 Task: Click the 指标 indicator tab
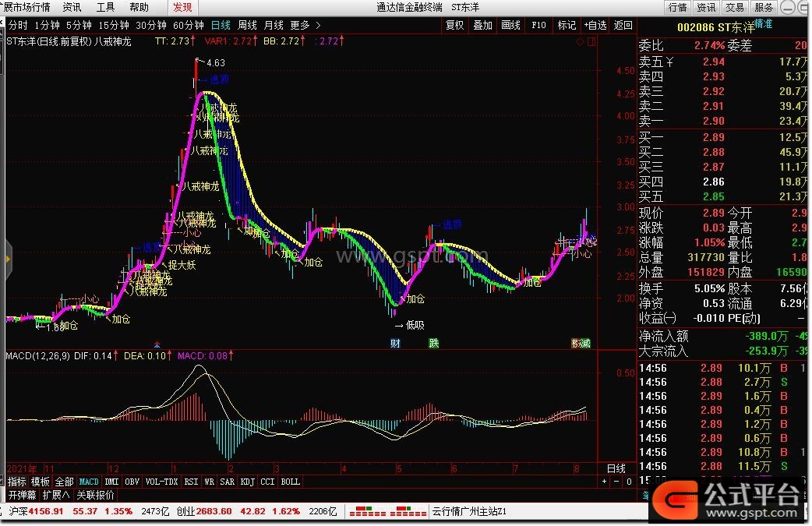pos(16,482)
